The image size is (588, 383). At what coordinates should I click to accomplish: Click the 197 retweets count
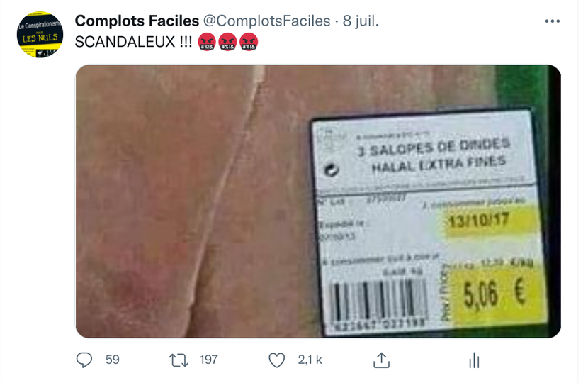pyautogui.click(x=208, y=360)
